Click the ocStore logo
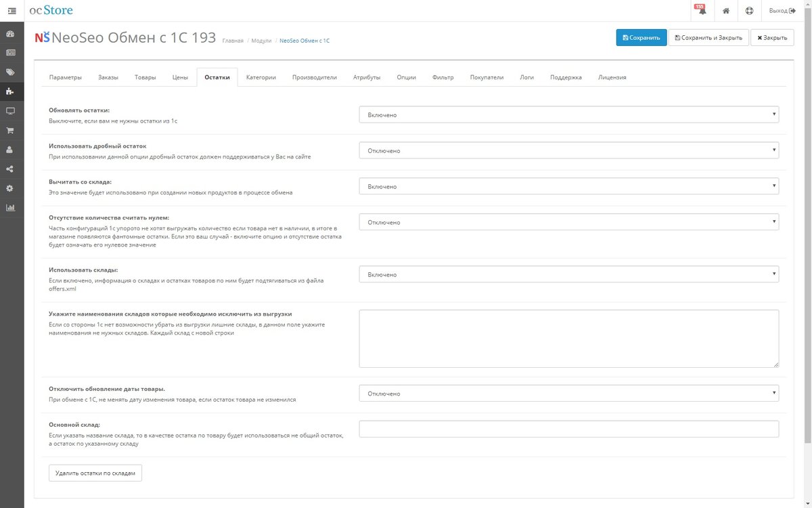812x508 pixels. [51, 10]
